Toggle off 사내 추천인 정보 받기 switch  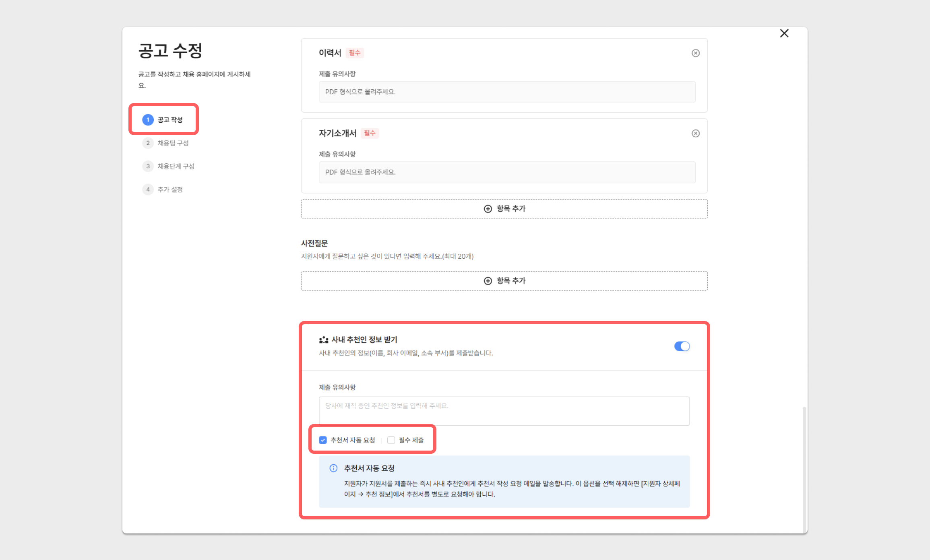click(x=682, y=346)
